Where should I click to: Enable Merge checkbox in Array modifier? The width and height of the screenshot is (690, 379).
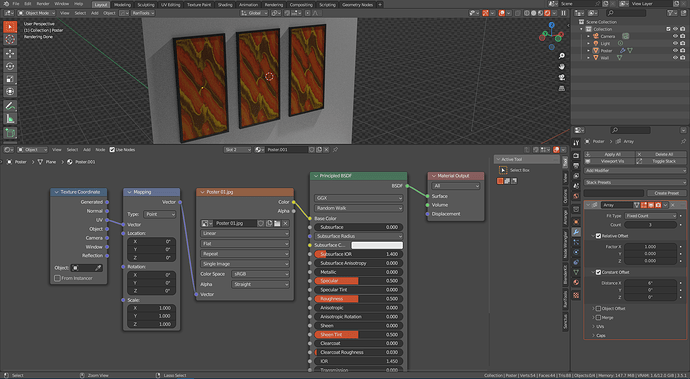click(x=598, y=317)
